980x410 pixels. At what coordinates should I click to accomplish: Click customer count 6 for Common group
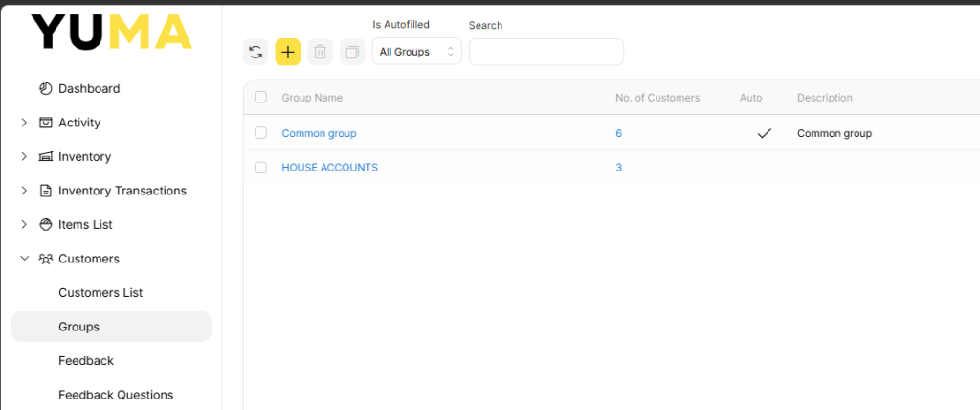tap(619, 133)
